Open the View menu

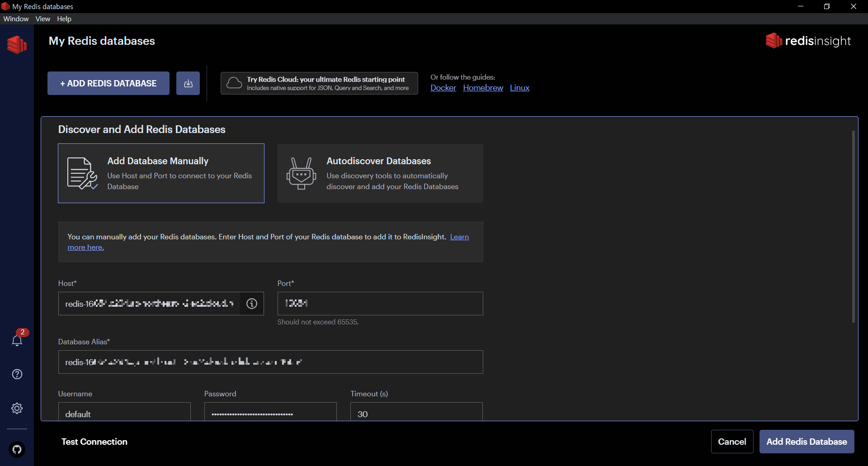point(43,19)
